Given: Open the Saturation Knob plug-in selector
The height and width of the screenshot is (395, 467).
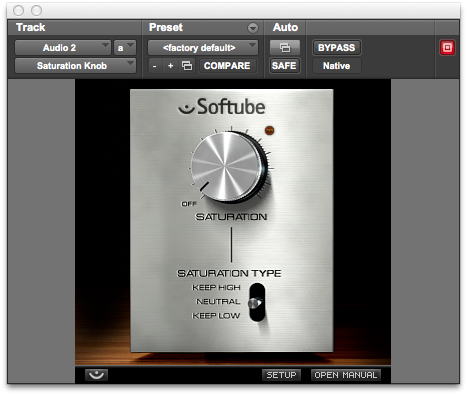Looking at the screenshot, I should coord(75,66).
